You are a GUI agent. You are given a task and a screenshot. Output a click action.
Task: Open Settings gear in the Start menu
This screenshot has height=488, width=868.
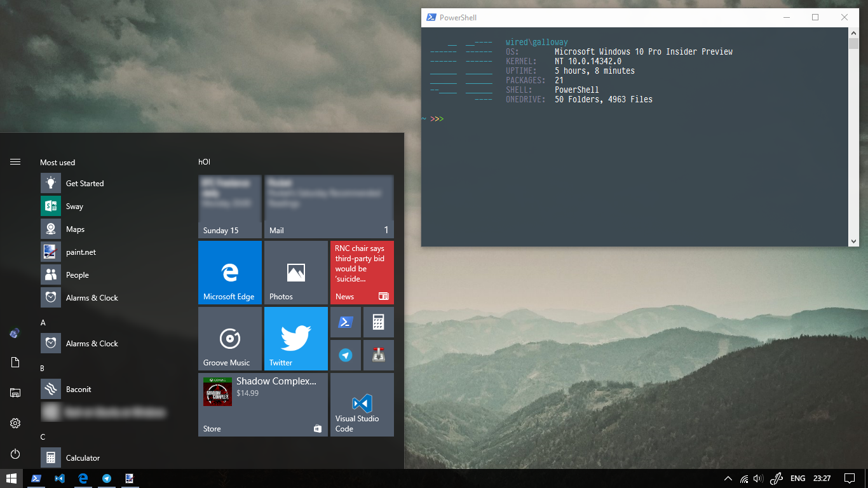pyautogui.click(x=15, y=423)
